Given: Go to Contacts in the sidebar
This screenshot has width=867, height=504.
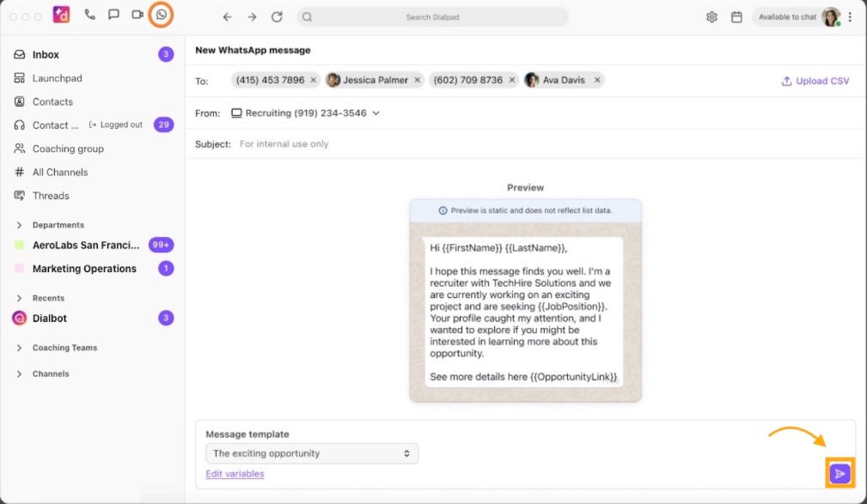Looking at the screenshot, I should pos(52,101).
